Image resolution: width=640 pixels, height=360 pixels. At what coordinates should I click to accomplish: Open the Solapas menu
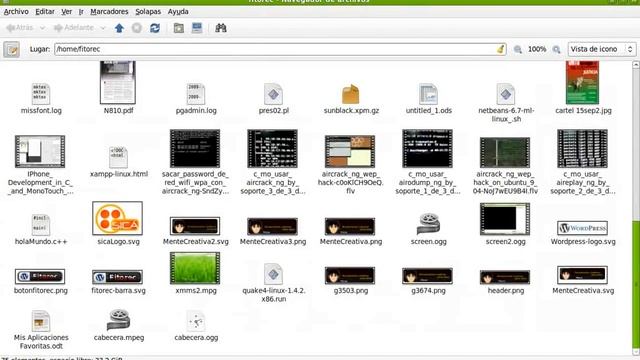coord(148,11)
